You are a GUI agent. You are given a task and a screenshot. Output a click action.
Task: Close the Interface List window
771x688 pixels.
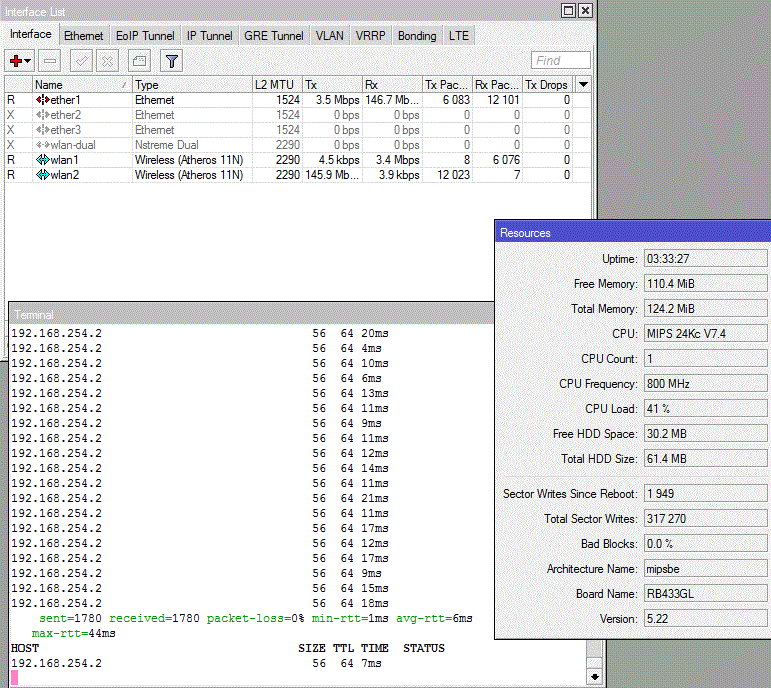tap(585, 10)
